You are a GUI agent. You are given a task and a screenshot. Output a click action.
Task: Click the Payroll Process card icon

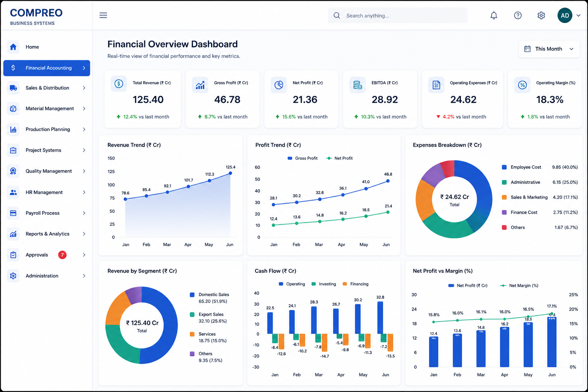pos(13,213)
